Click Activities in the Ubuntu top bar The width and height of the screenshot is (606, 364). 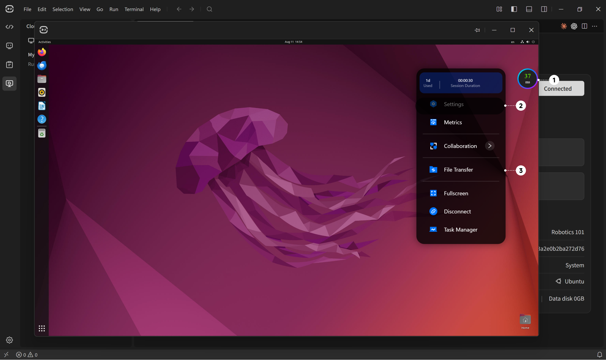pos(45,42)
